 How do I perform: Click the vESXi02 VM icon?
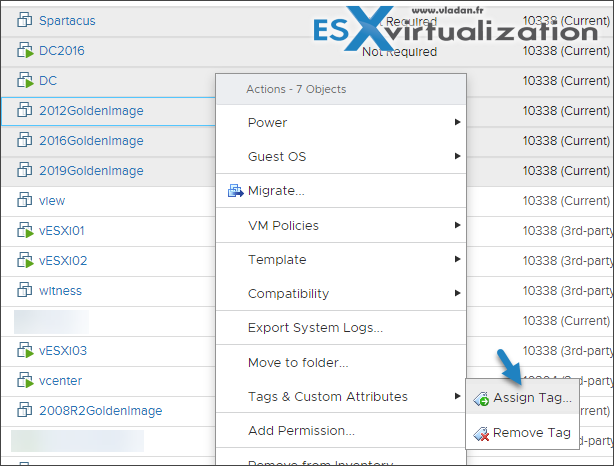click(25, 260)
